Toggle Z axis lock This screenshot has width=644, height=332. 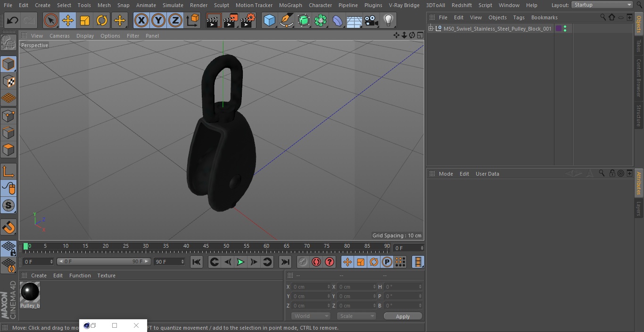click(x=175, y=20)
